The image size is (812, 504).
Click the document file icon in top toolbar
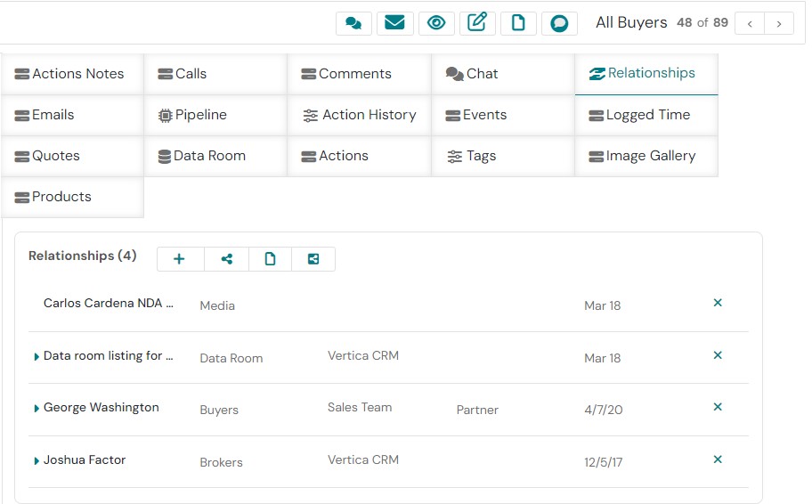pos(518,23)
